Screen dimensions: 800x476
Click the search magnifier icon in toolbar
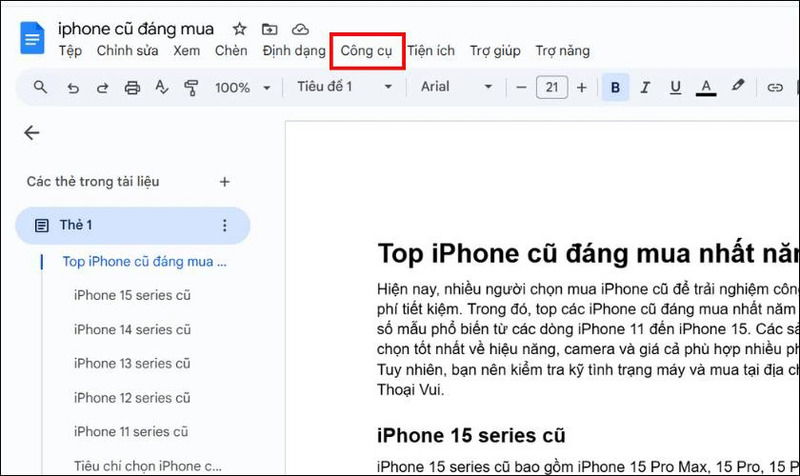pos(40,88)
